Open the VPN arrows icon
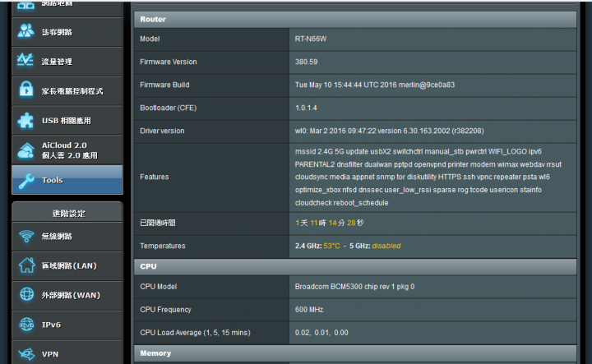The width and height of the screenshot is (592, 364). [26, 354]
